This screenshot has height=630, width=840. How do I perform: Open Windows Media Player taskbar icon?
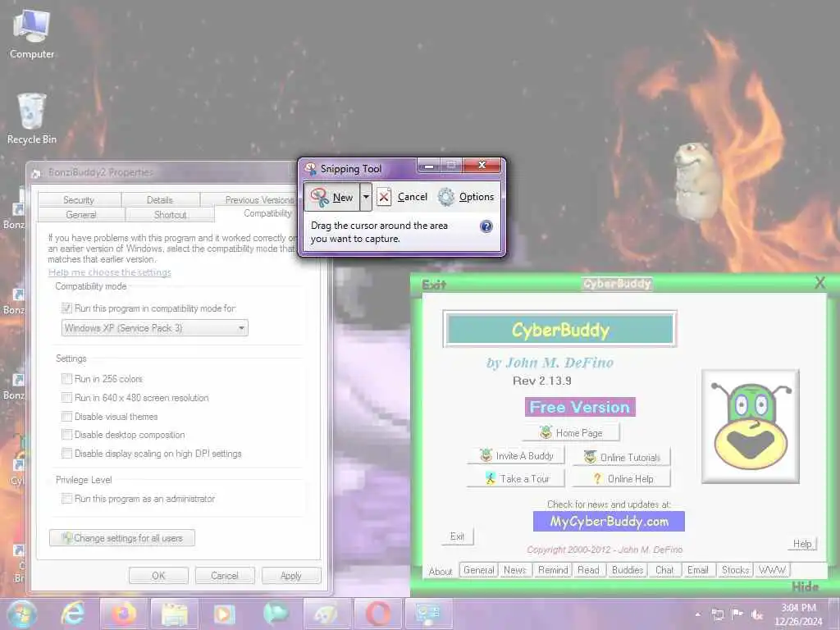[x=225, y=614]
